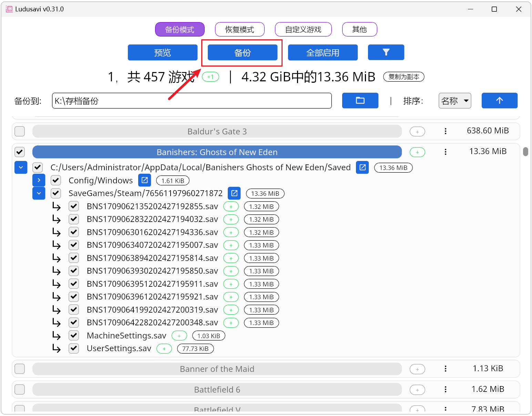Image resolution: width=532 pixels, height=416 pixels.
Task: Click the plus badge on the Banner of the Maid row
Action: [x=417, y=369]
